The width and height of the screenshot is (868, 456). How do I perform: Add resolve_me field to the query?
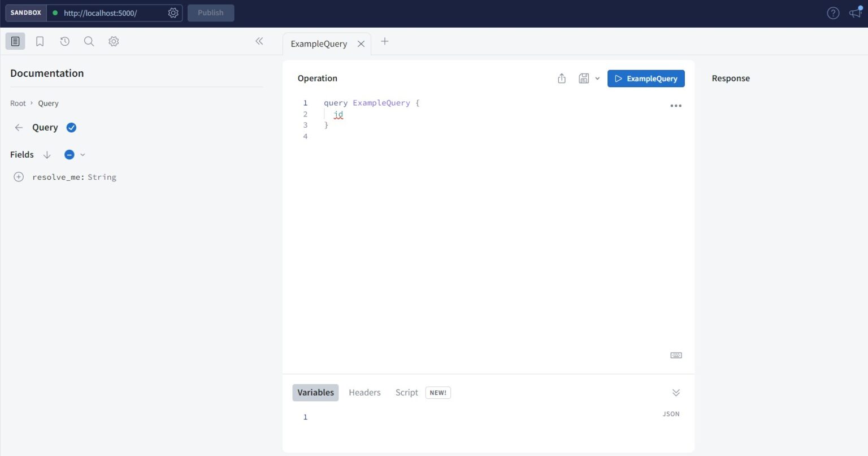click(19, 176)
